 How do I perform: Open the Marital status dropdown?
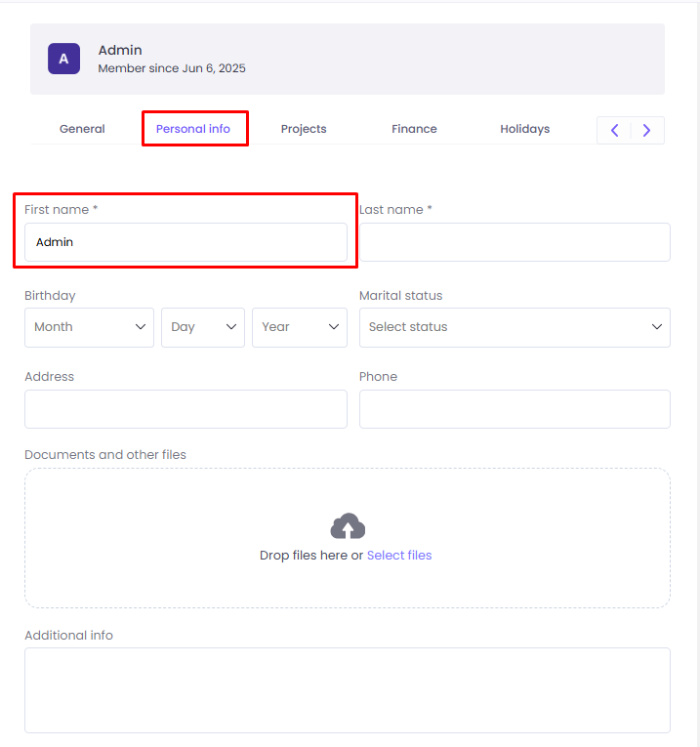(x=515, y=327)
